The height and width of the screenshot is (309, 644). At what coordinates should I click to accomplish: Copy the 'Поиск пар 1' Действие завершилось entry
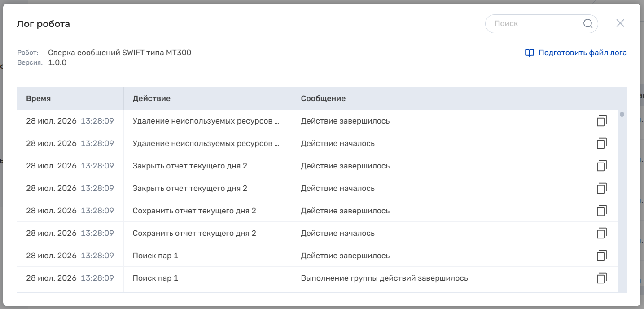(x=601, y=256)
